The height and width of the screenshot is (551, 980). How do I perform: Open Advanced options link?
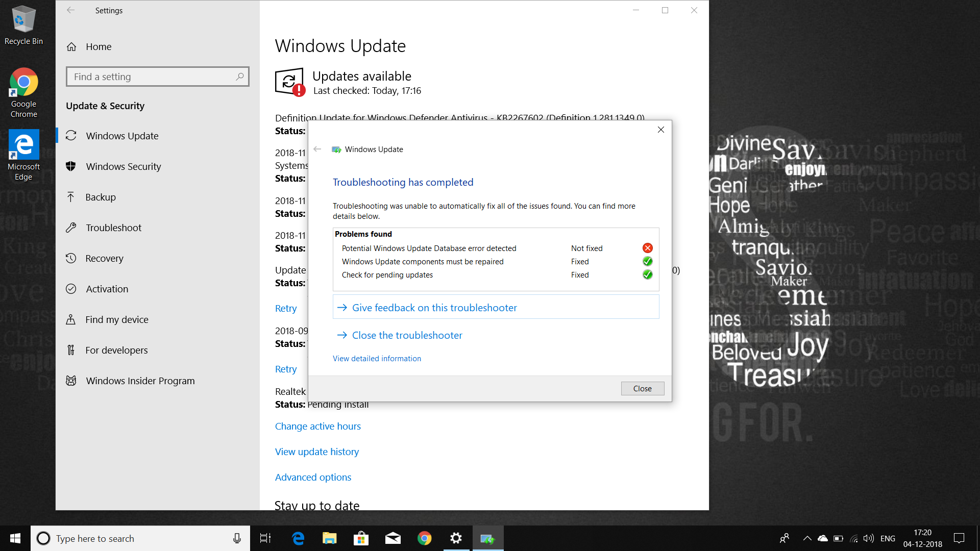(313, 477)
